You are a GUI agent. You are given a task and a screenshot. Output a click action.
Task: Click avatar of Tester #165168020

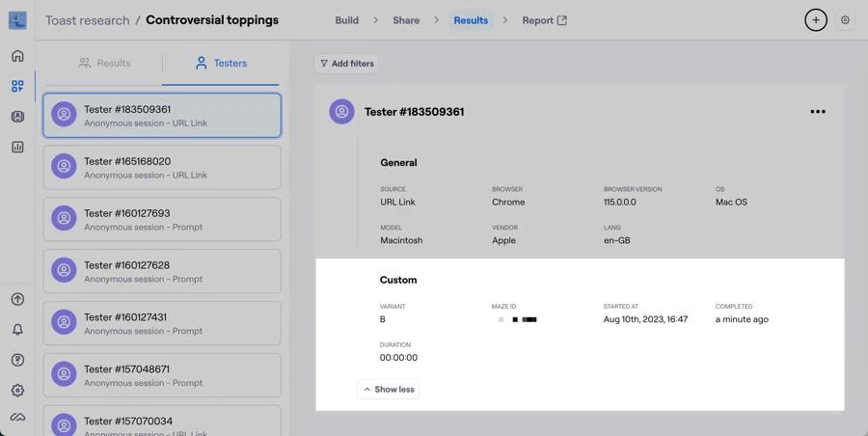(x=64, y=166)
